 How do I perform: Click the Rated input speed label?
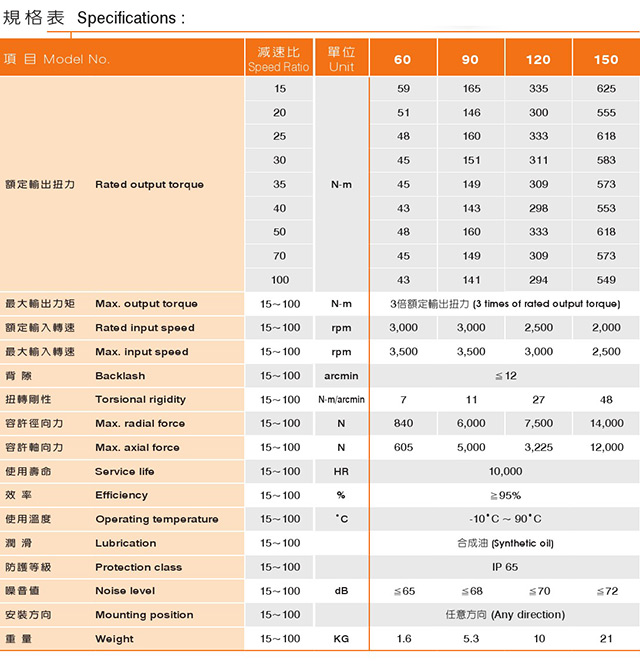[x=145, y=328]
